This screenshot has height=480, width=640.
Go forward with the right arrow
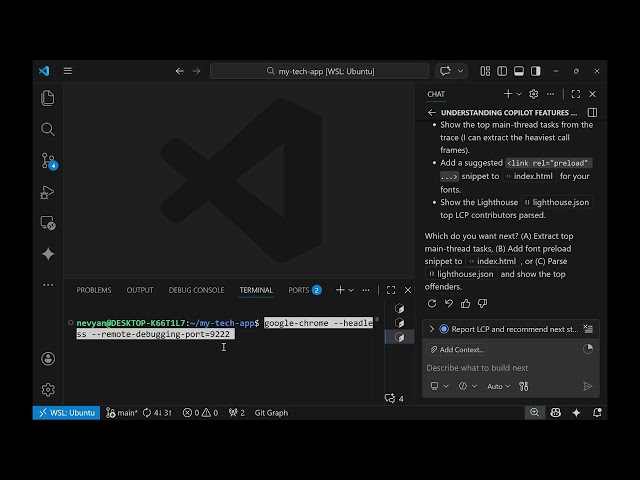point(196,71)
